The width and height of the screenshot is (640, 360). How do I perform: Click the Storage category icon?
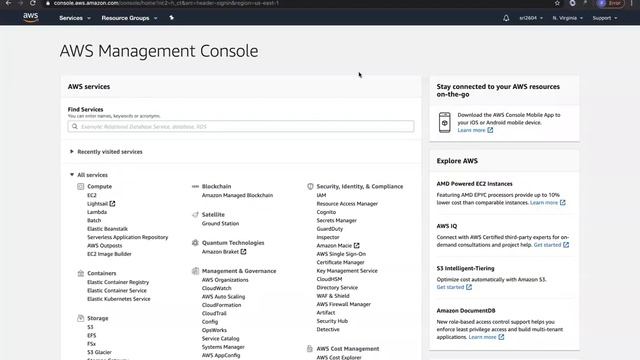(x=80, y=318)
